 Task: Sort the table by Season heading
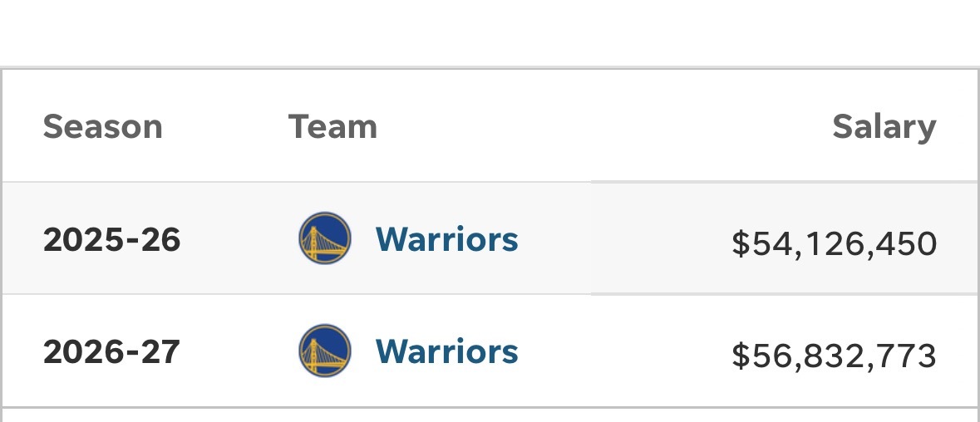pyautogui.click(x=102, y=127)
